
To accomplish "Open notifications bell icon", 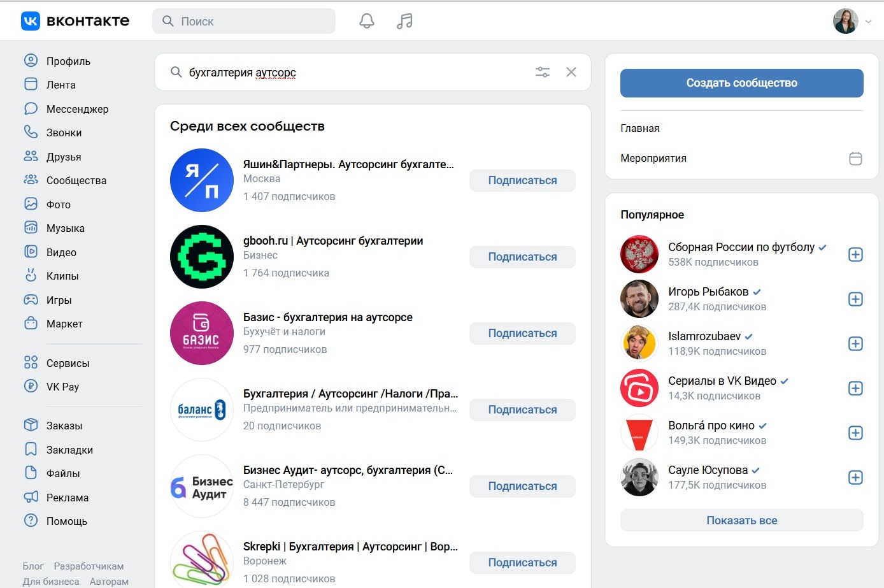I will pyautogui.click(x=367, y=21).
